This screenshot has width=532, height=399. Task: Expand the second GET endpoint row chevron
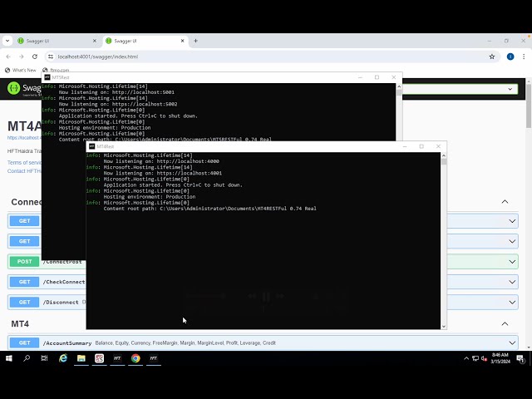(512, 242)
